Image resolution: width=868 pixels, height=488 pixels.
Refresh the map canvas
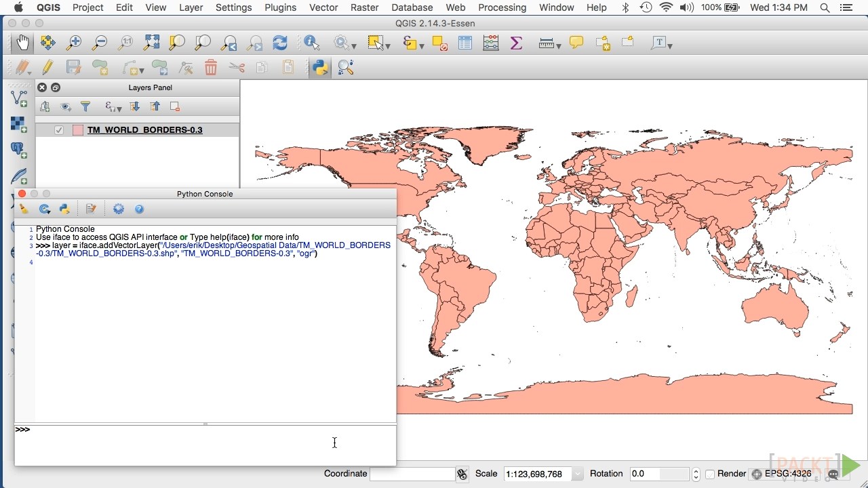[x=280, y=43]
